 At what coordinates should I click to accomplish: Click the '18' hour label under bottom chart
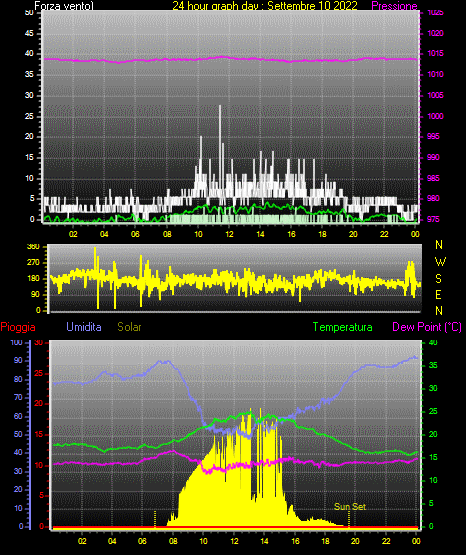click(x=325, y=541)
